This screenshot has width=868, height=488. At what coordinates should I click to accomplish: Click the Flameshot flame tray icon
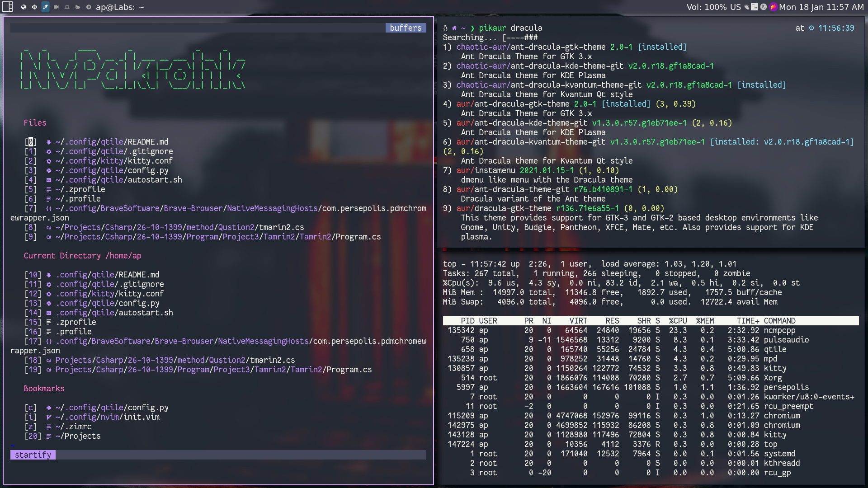(773, 7)
